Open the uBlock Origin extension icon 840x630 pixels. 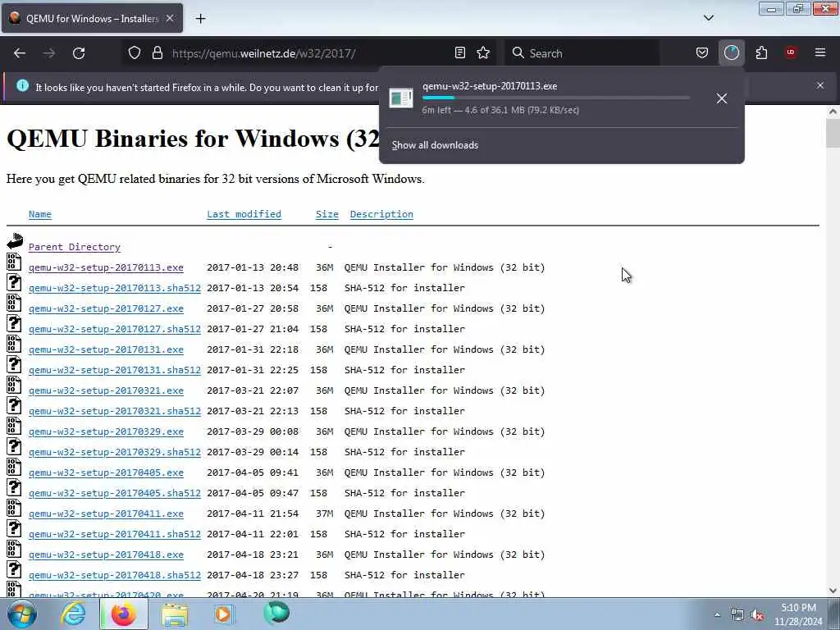click(791, 52)
